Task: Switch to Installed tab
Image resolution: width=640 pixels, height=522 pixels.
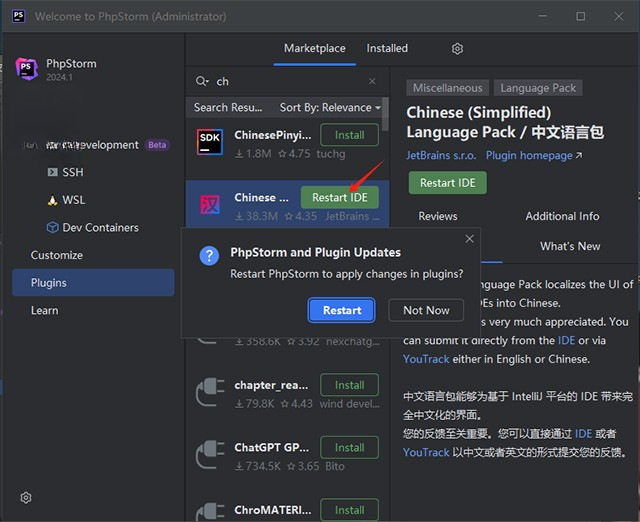Action: pyautogui.click(x=387, y=49)
